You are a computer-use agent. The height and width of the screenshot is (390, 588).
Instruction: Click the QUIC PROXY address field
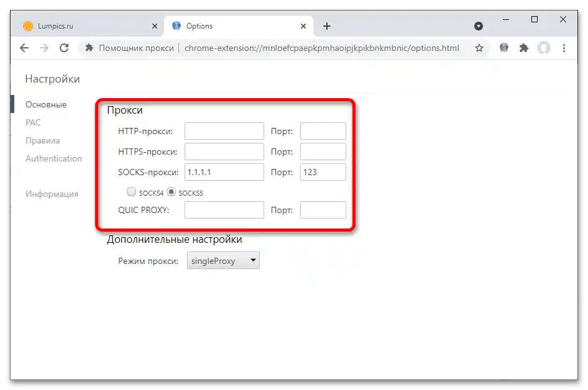click(x=224, y=210)
